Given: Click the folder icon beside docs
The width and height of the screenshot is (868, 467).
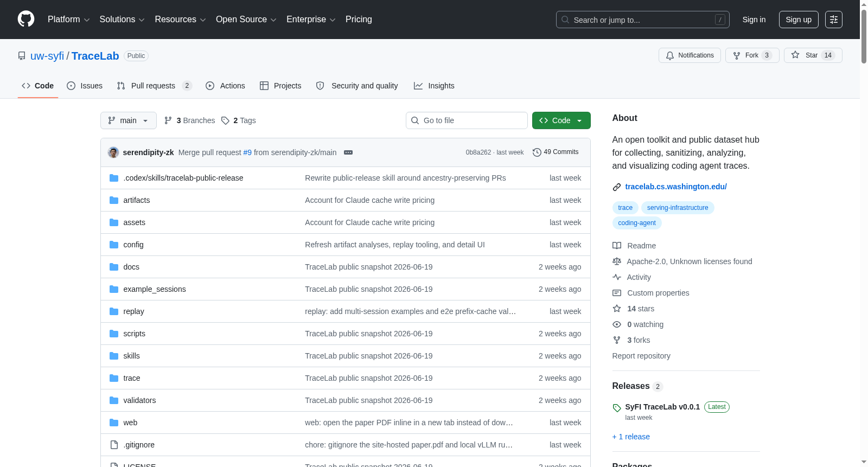Looking at the screenshot, I should (114, 267).
